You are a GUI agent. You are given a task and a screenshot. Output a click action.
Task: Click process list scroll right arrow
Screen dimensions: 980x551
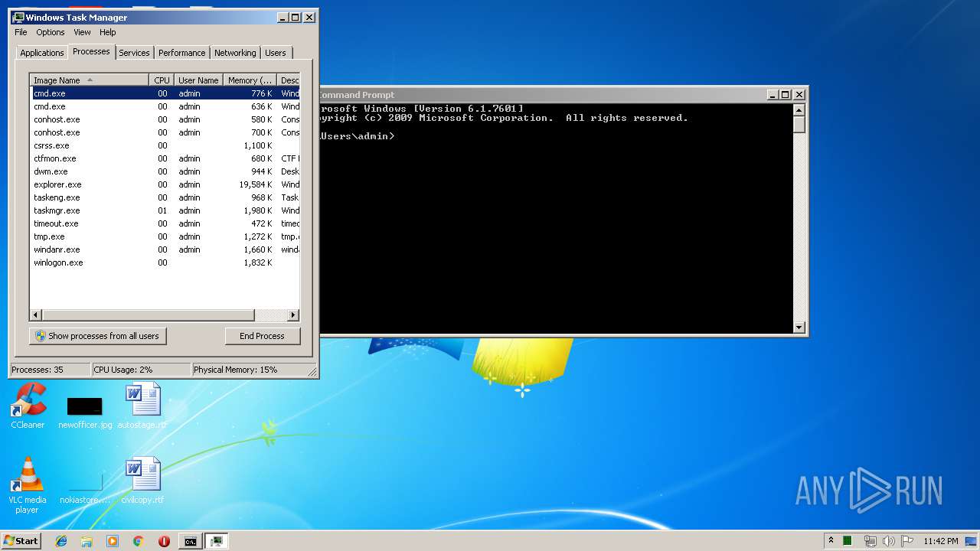pyautogui.click(x=293, y=315)
